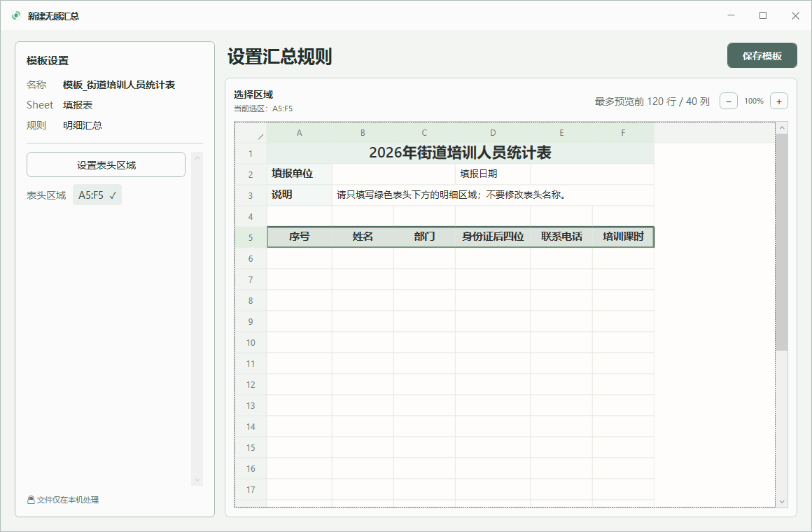
Task: Click the select-all corner of the sheet
Action: [x=252, y=133]
